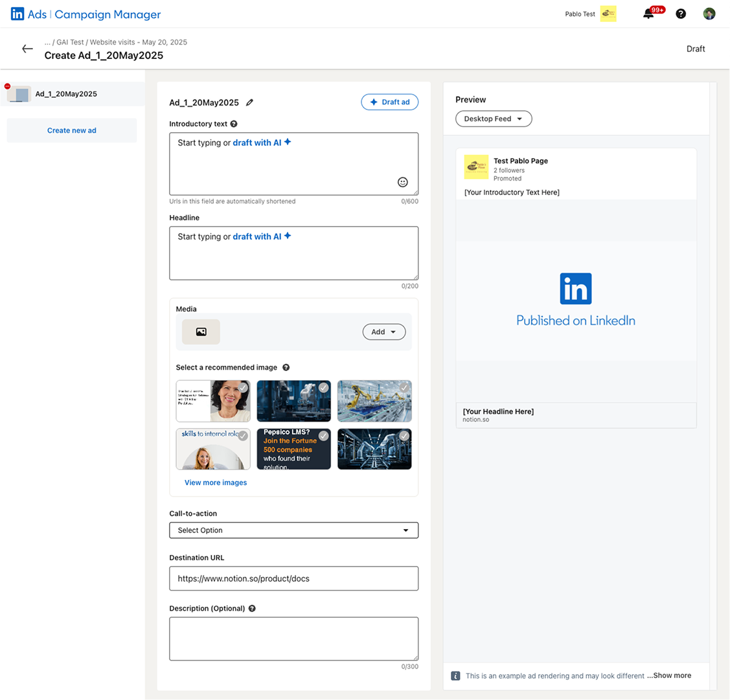Image resolution: width=730 pixels, height=700 pixels.
Task: Click the Published on LinkedIn preview image
Action: (576, 300)
